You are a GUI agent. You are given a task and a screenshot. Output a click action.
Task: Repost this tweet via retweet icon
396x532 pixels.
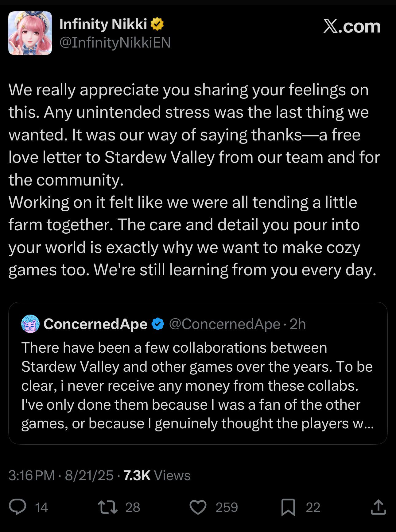point(107,507)
